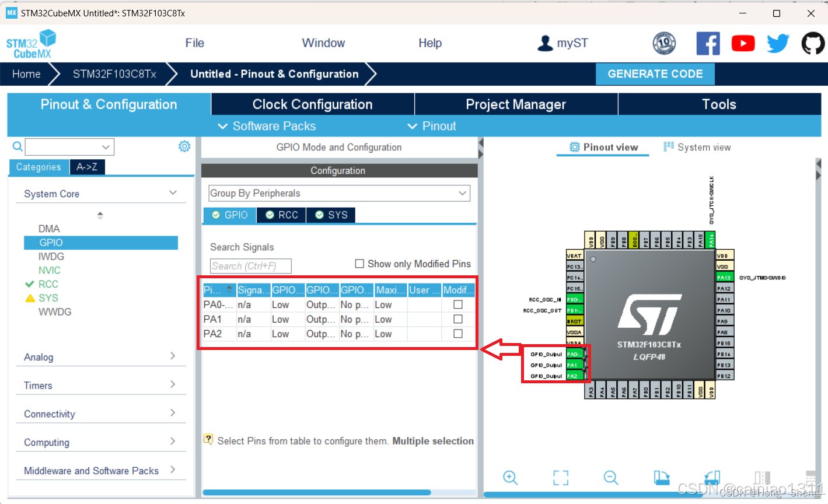
Task: Zoom out on the pinout view
Action: (x=611, y=478)
